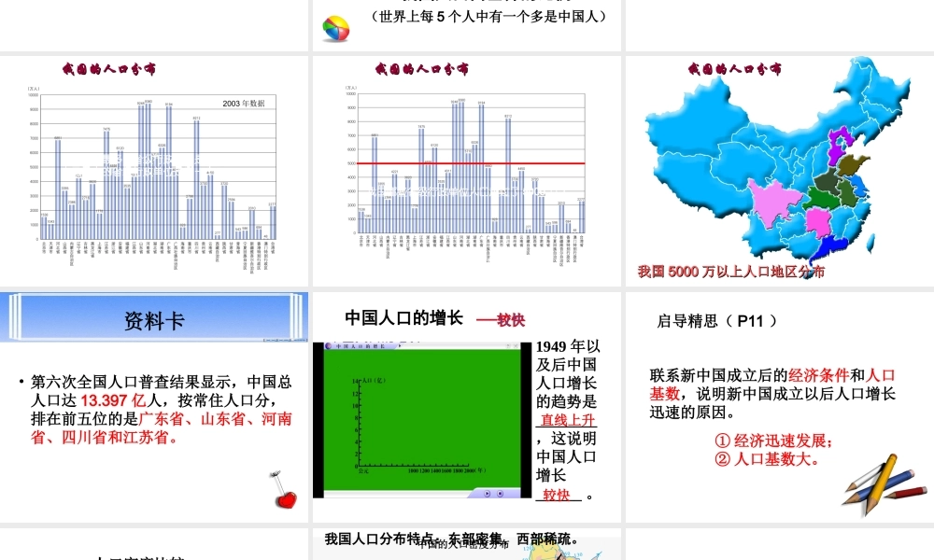Open the bar chart slide with the red 5000 line
This screenshot has height=560, width=934.
[x=467, y=170]
